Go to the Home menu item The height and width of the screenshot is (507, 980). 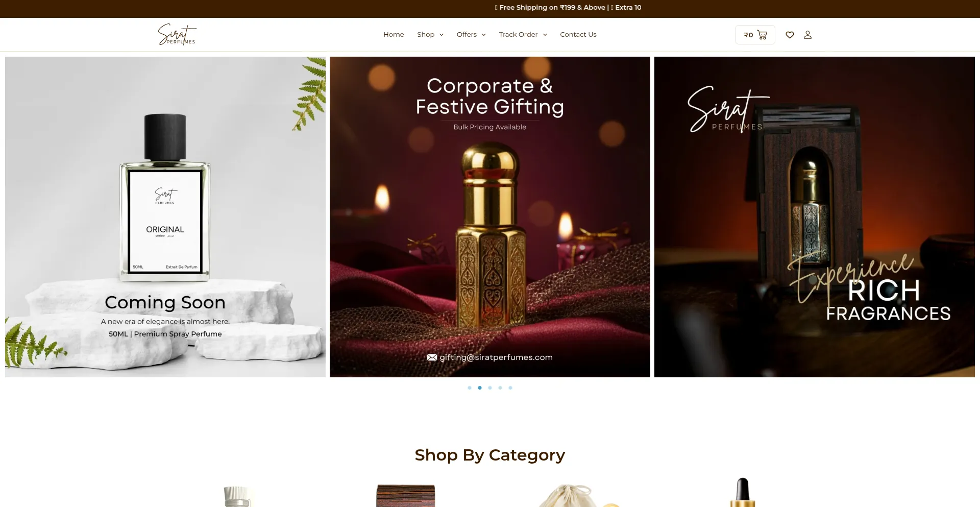[394, 34]
